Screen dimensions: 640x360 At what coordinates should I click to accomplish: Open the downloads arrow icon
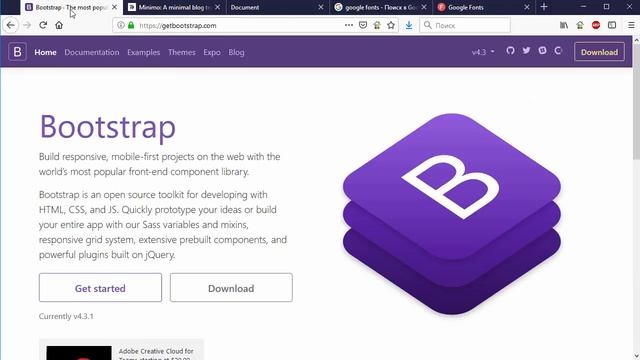coord(409,25)
